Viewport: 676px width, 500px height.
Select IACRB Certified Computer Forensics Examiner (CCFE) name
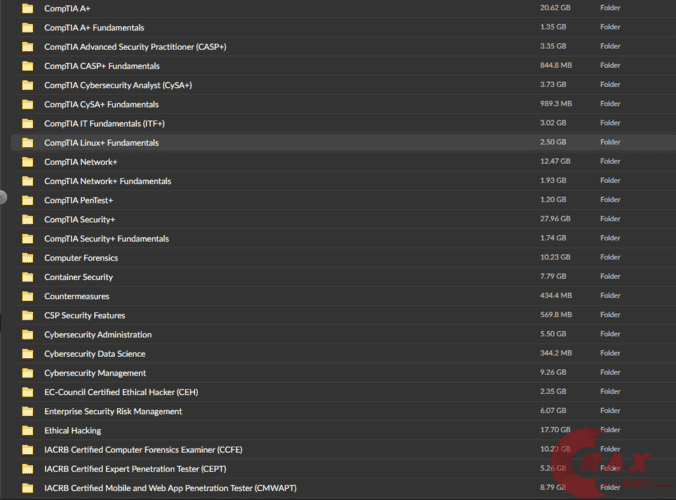tap(143, 450)
